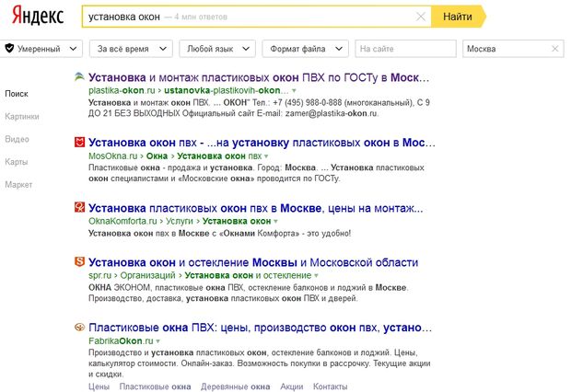The width and height of the screenshot is (571, 392).
Task: Click the FabrikaOkon.ru favicon
Action: click(79, 327)
